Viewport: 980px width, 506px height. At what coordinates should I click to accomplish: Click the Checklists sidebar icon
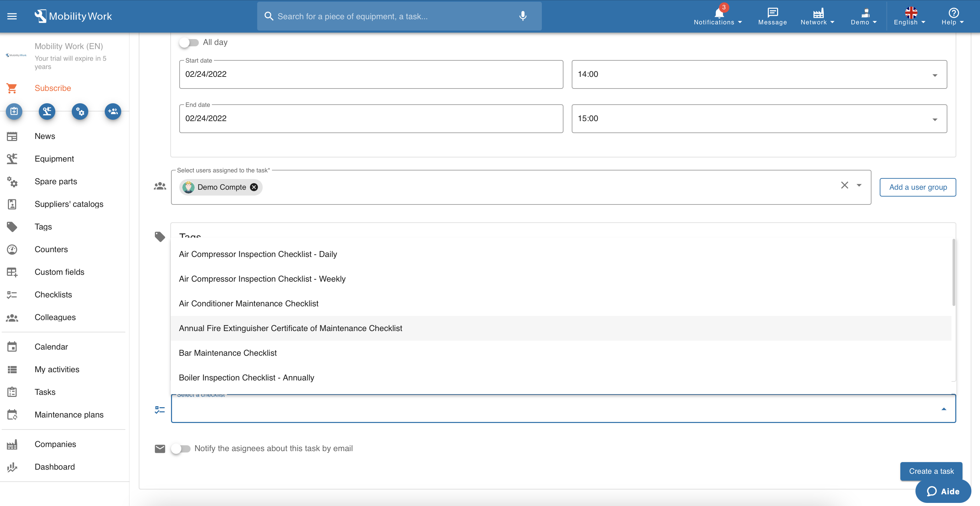pyautogui.click(x=12, y=295)
